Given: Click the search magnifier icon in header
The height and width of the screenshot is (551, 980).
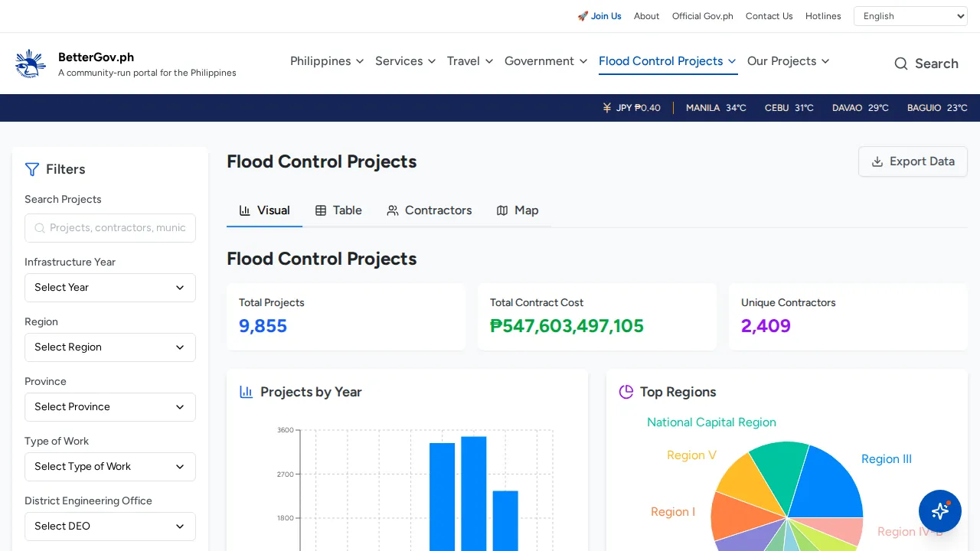Looking at the screenshot, I should pos(901,64).
